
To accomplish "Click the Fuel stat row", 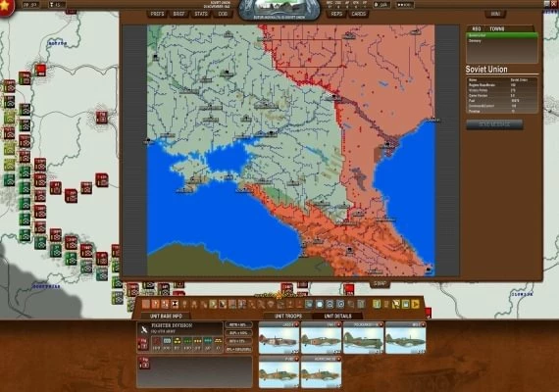I will (502, 101).
